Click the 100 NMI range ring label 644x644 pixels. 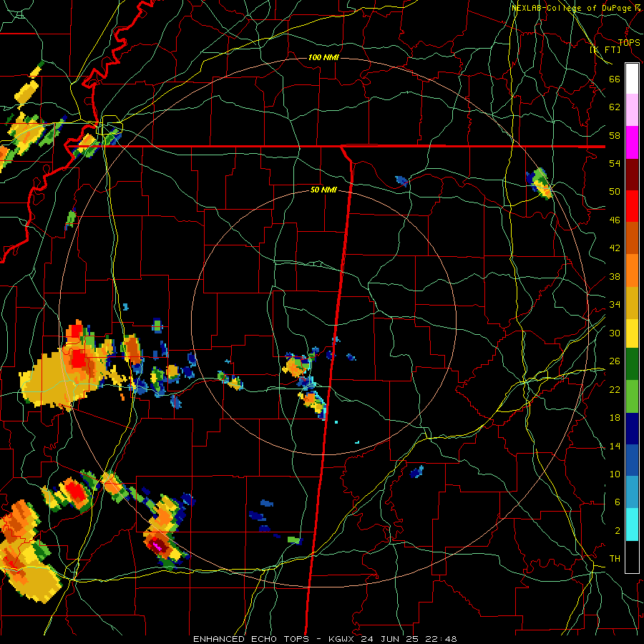[x=323, y=57]
